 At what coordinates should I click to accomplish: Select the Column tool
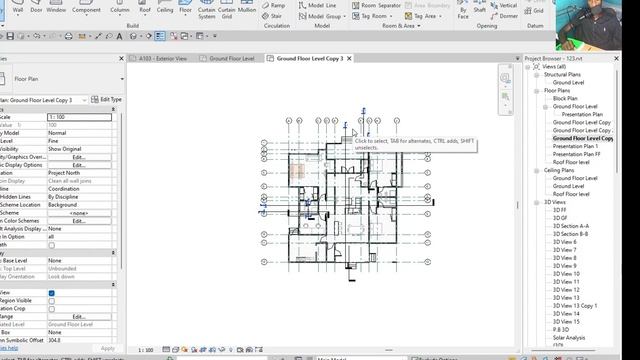pos(120,7)
